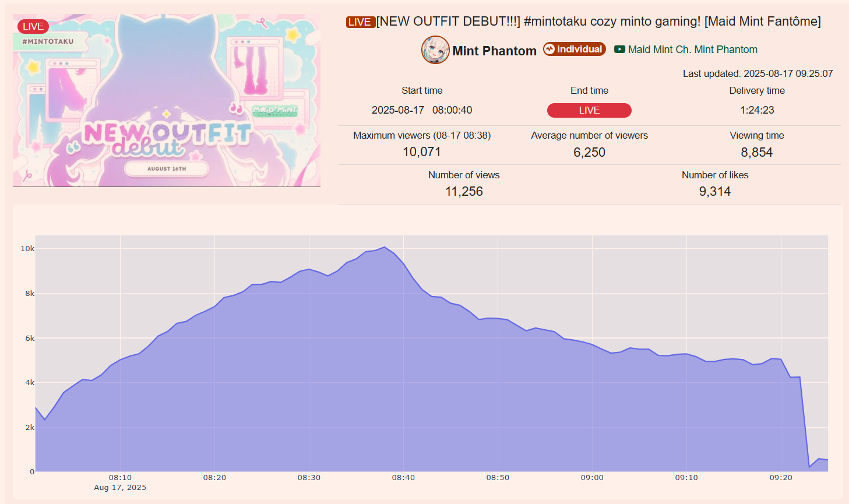Click the 2k label on the viewer axis
Screen dimensions: 849x504
30,428
